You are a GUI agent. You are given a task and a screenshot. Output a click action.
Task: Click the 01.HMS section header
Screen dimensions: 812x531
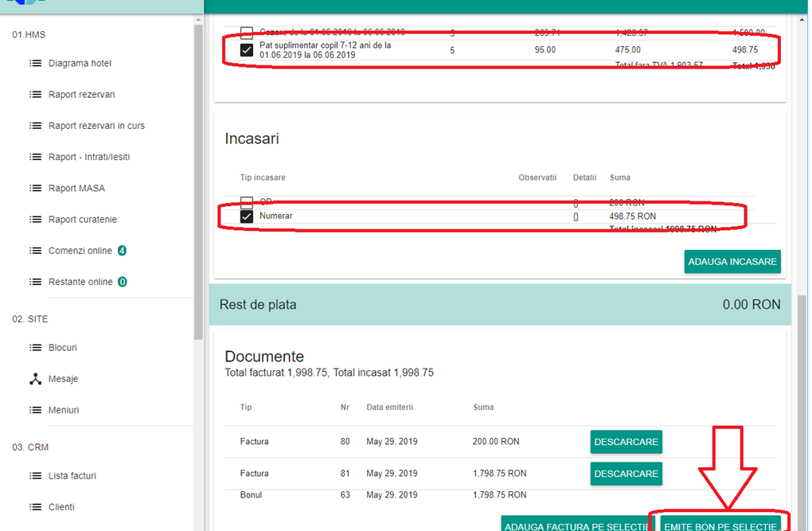click(29, 35)
